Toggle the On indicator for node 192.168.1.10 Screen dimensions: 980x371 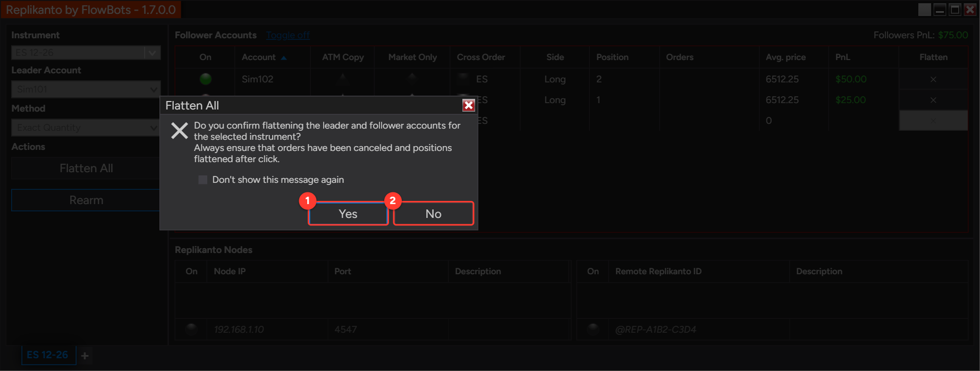click(191, 329)
